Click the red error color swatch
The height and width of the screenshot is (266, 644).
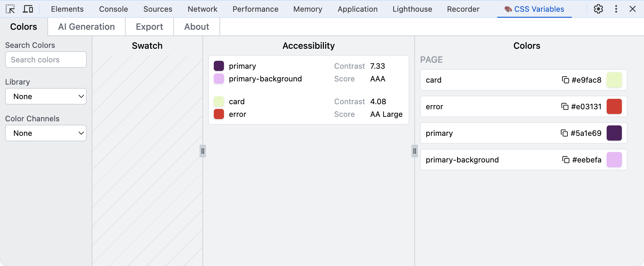pos(614,106)
